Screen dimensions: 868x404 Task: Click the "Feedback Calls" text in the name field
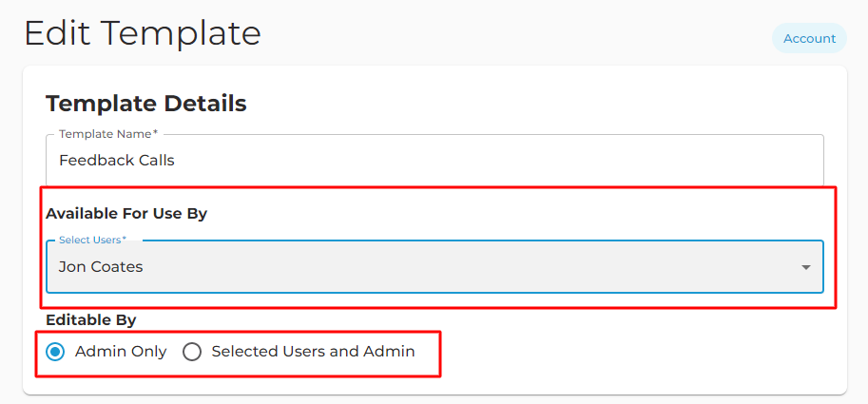pos(117,161)
